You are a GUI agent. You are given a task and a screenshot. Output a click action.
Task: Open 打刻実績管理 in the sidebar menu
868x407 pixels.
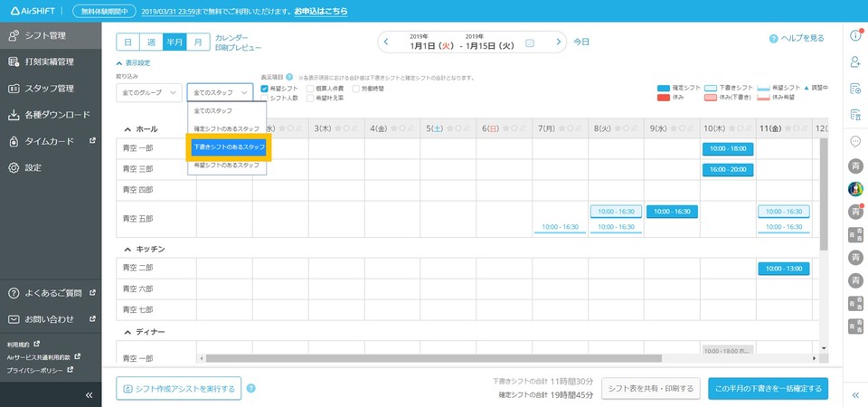(x=50, y=62)
